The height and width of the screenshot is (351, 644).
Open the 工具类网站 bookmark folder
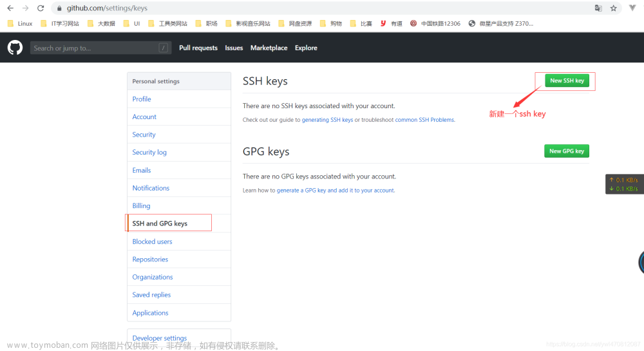coord(167,24)
